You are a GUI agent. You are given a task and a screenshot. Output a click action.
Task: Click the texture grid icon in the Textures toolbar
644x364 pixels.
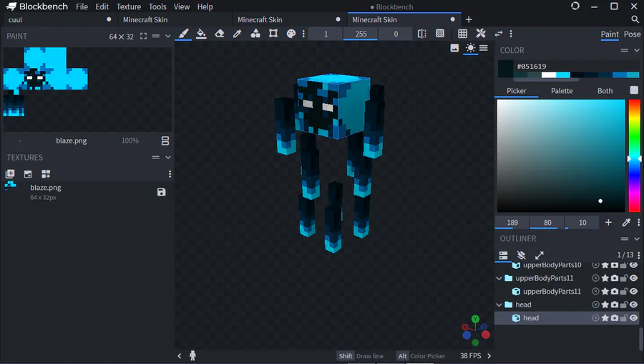point(46,174)
